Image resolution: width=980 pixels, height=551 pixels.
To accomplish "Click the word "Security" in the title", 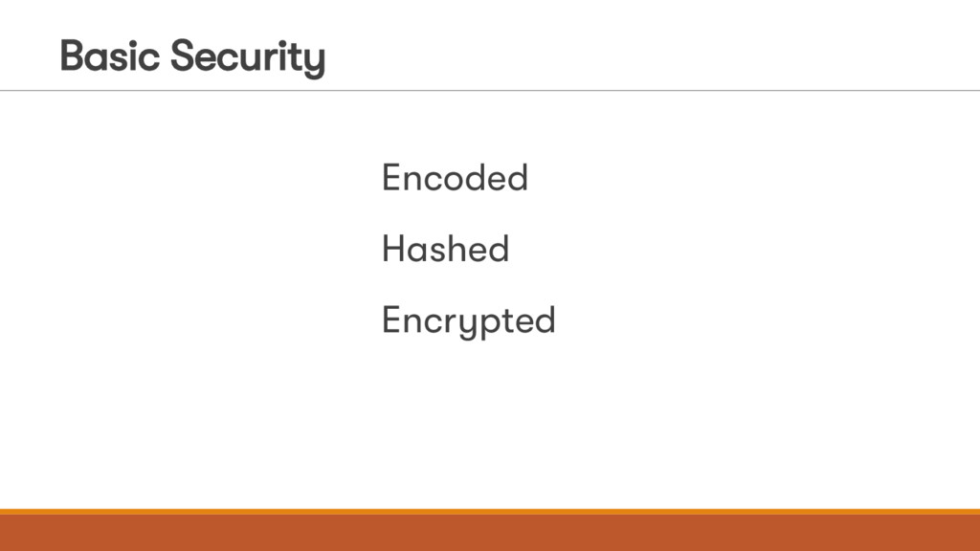I will 248,58.
